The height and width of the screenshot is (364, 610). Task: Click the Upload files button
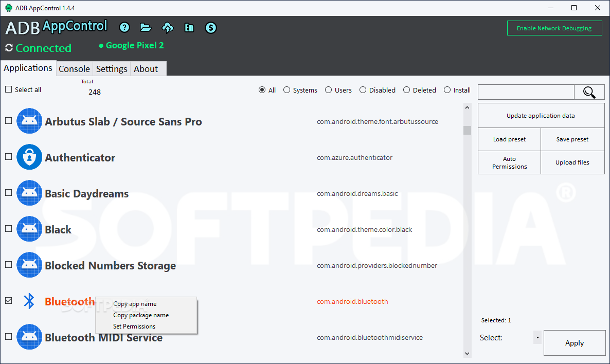pyautogui.click(x=572, y=162)
